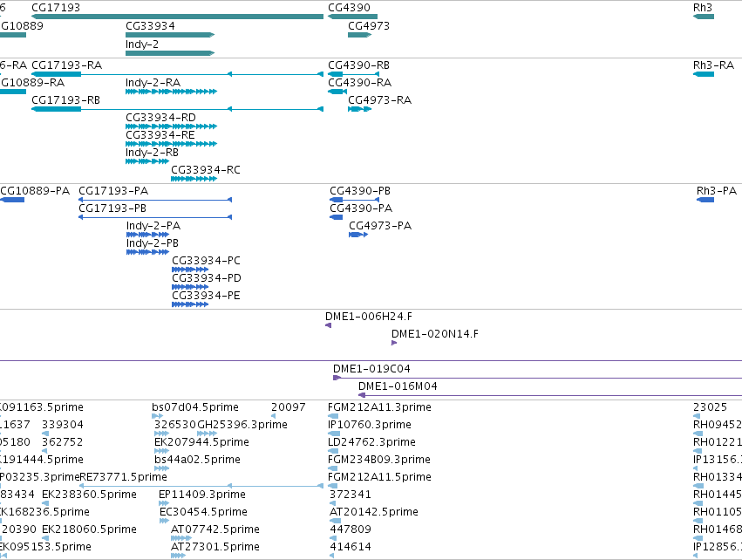The height and width of the screenshot is (560, 742).
Task: Select EST AT07742.5prime
Action: coord(181,539)
